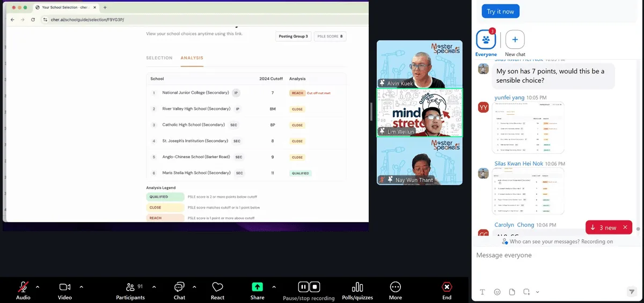644x303 pixels.
Task: Select the Lim Weilun video tile
Action: click(420, 113)
